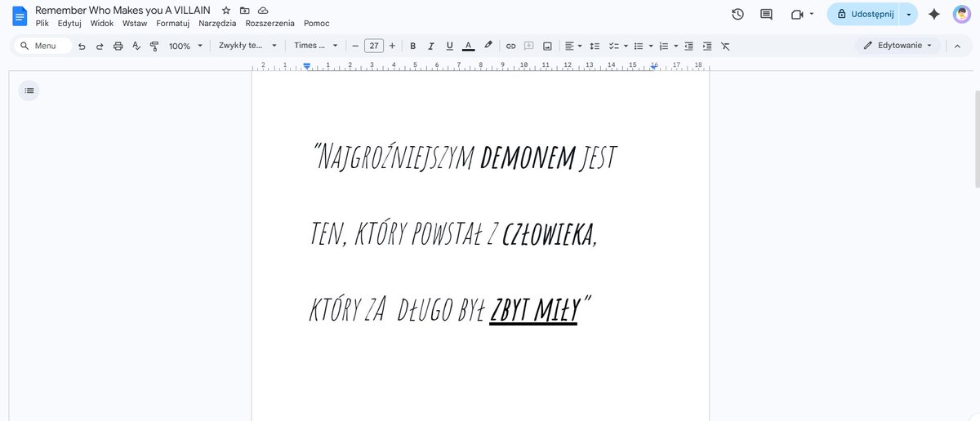Open version history clock icon
Viewport: 980px width, 421px height.
737,14
